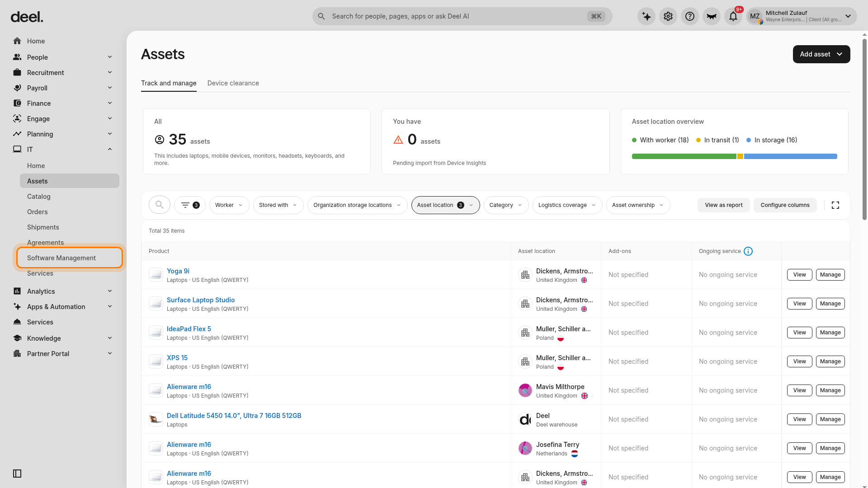The height and width of the screenshot is (488, 868).
Task: View the Yoga 9i asset
Action: click(x=799, y=275)
